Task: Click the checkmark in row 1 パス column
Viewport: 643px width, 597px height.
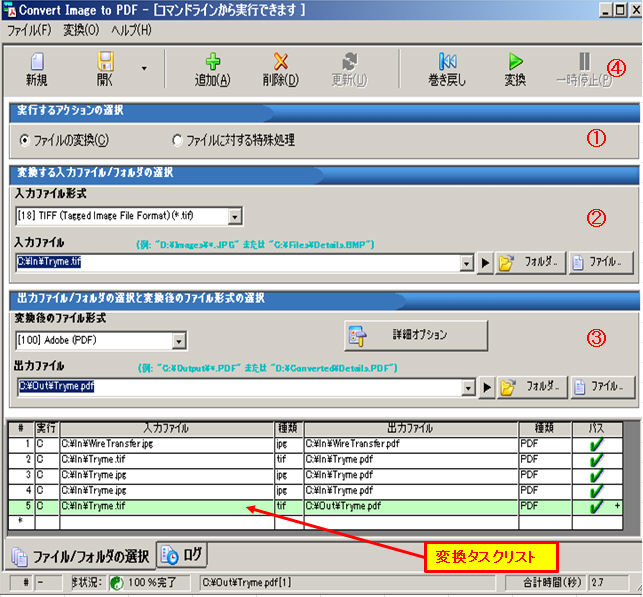Action: 596,444
